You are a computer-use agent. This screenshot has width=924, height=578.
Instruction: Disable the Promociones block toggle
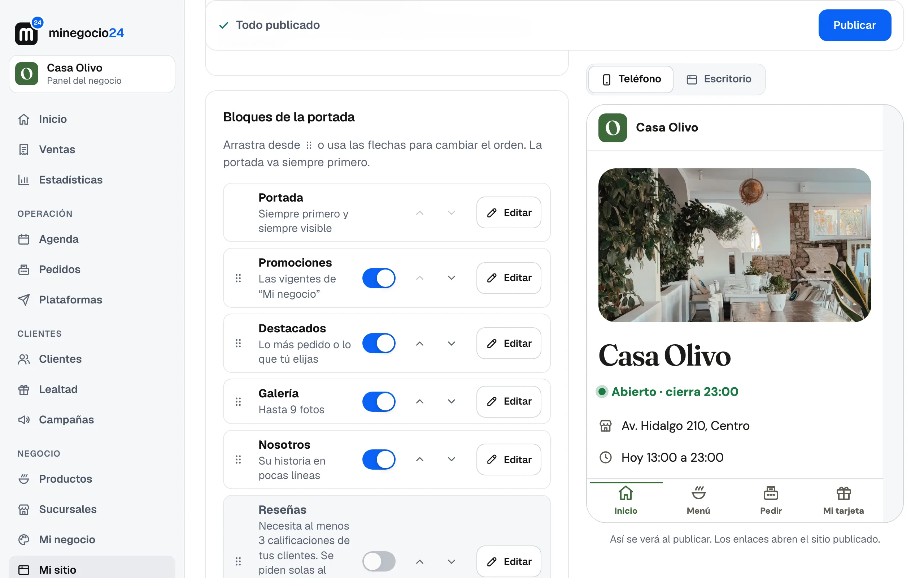tap(379, 278)
